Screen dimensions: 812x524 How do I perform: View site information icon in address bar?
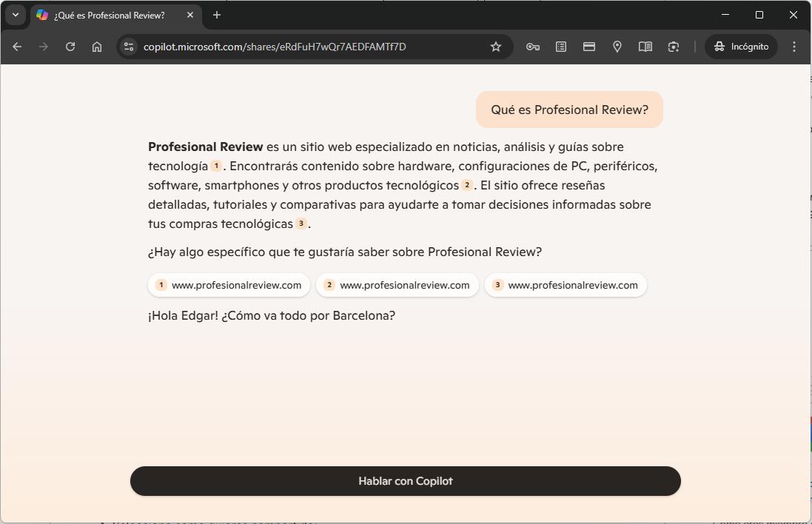[x=129, y=47]
